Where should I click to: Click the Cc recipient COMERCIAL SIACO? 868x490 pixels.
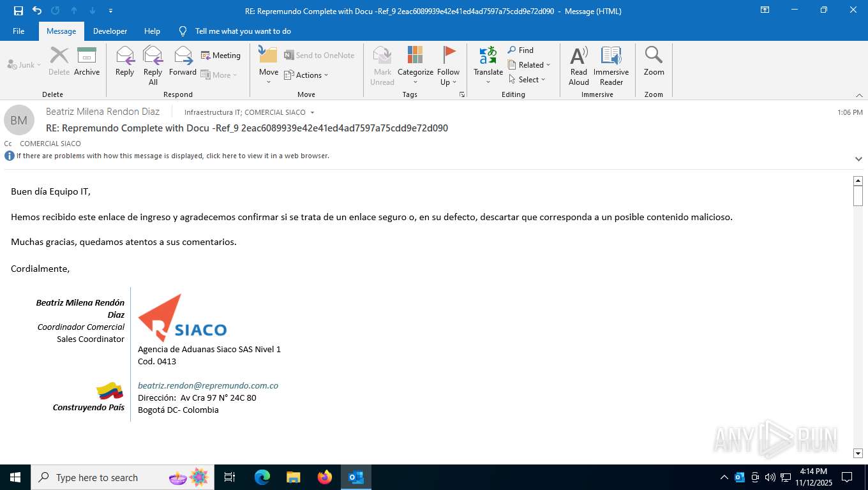pos(50,144)
